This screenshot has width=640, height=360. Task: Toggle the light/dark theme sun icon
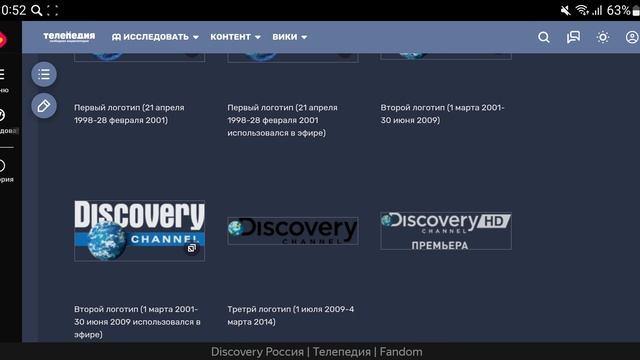(x=602, y=37)
